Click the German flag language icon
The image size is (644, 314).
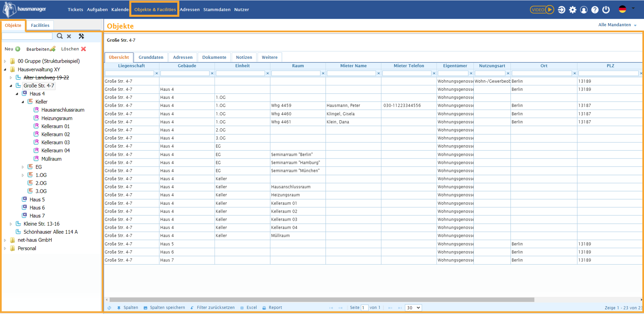(x=623, y=9)
